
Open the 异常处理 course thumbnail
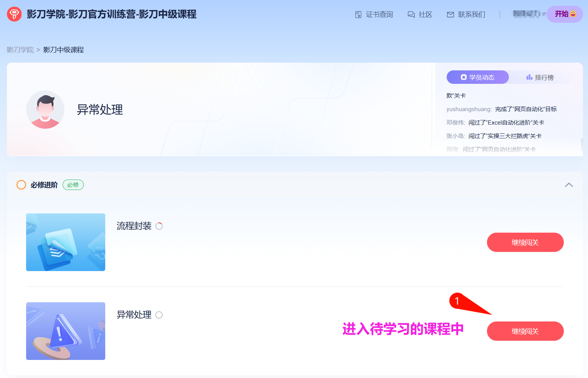66,331
